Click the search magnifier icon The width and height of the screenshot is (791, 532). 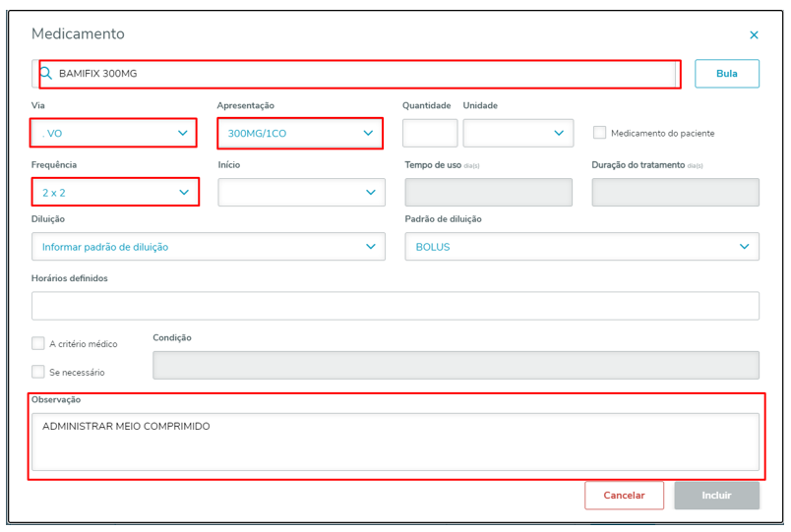[46, 74]
